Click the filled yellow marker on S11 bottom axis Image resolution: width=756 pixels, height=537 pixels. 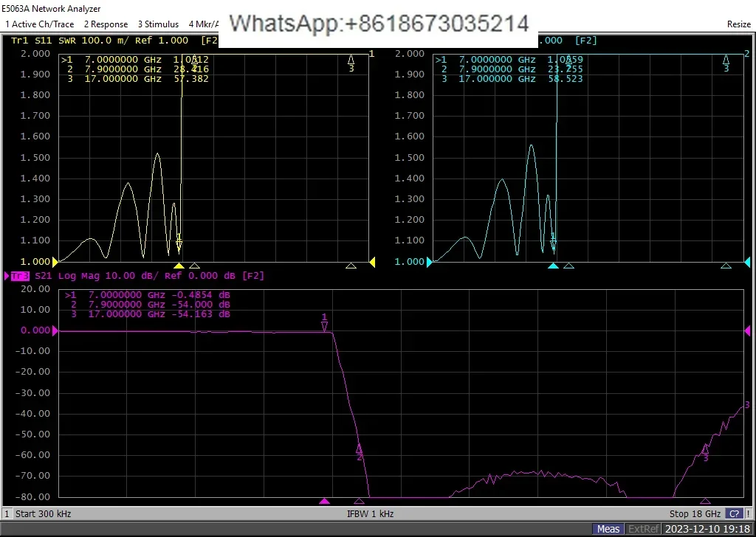(178, 266)
